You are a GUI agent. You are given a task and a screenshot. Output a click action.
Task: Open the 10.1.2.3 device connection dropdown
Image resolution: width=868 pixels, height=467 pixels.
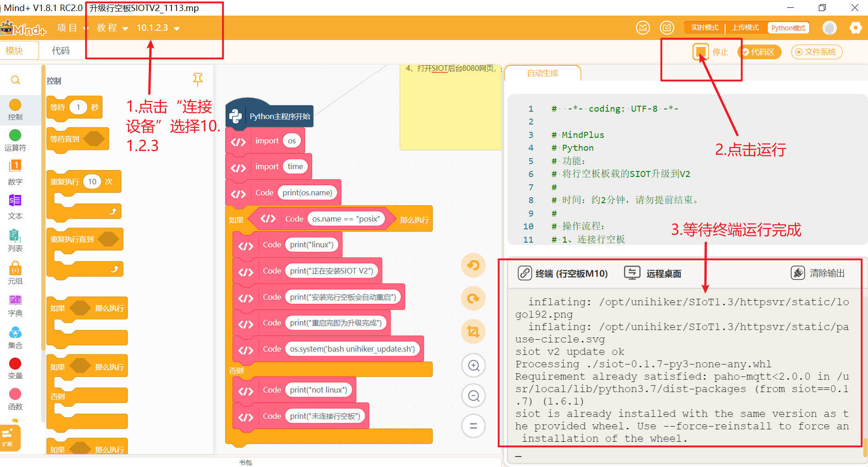tap(158, 28)
